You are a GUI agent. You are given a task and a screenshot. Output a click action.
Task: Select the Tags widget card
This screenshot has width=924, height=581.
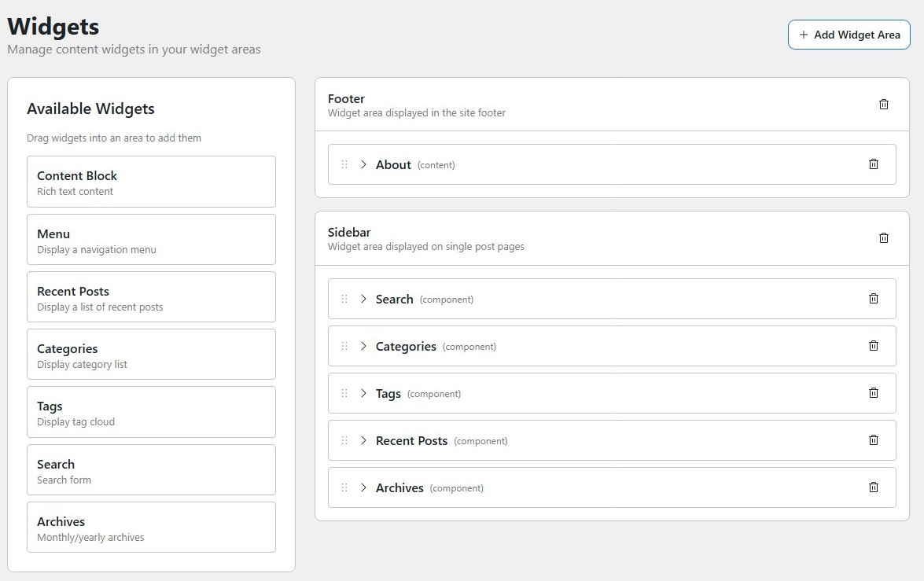pyautogui.click(x=151, y=412)
